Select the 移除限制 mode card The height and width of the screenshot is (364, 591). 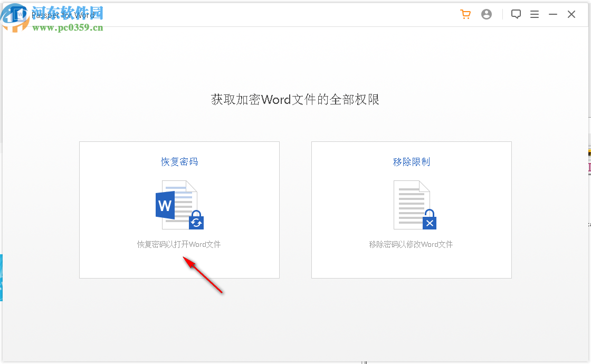point(411,209)
